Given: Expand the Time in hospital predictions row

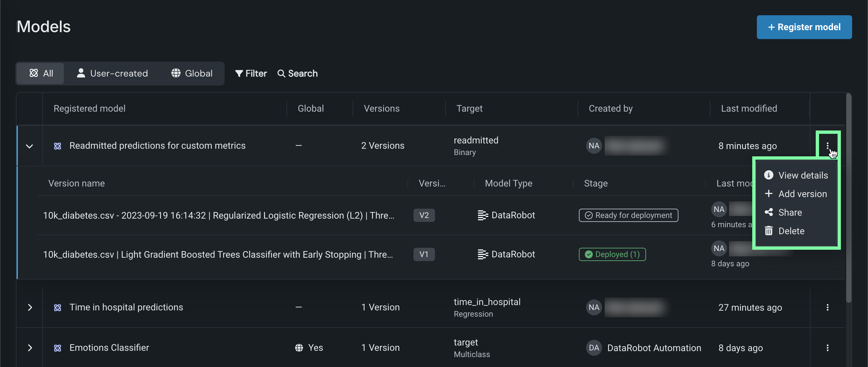Looking at the screenshot, I should (30, 307).
